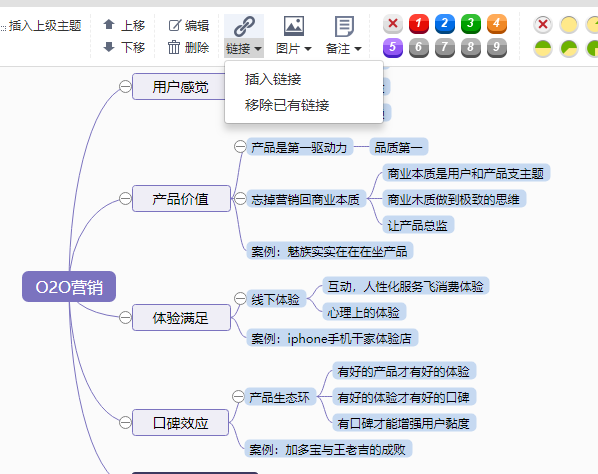Select the 体验满足 topic node
The height and width of the screenshot is (474, 598).
181,318
